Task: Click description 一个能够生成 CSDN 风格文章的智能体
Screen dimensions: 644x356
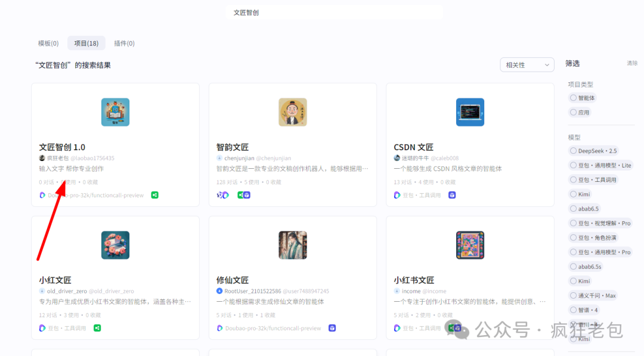Action: tap(448, 169)
